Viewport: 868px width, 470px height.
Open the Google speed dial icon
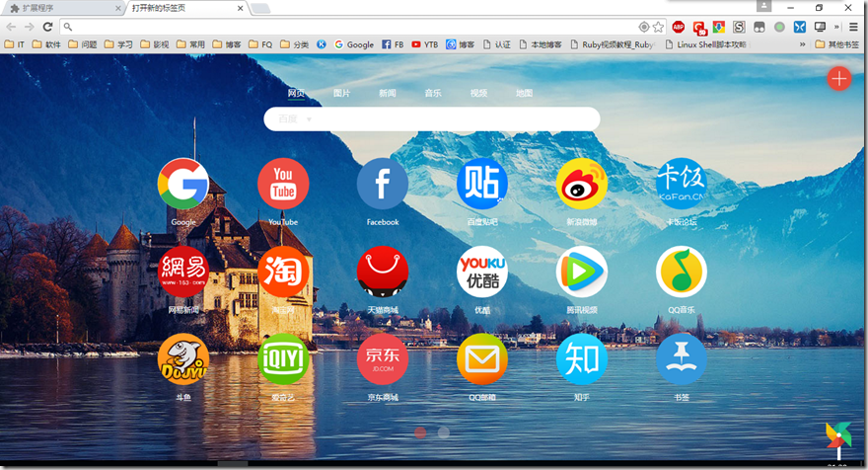(183, 184)
